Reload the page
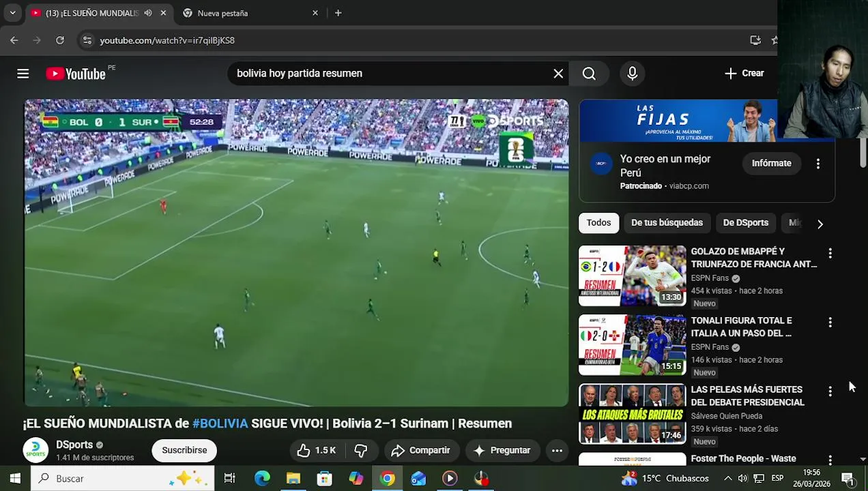The height and width of the screenshot is (491, 868). tap(60, 40)
